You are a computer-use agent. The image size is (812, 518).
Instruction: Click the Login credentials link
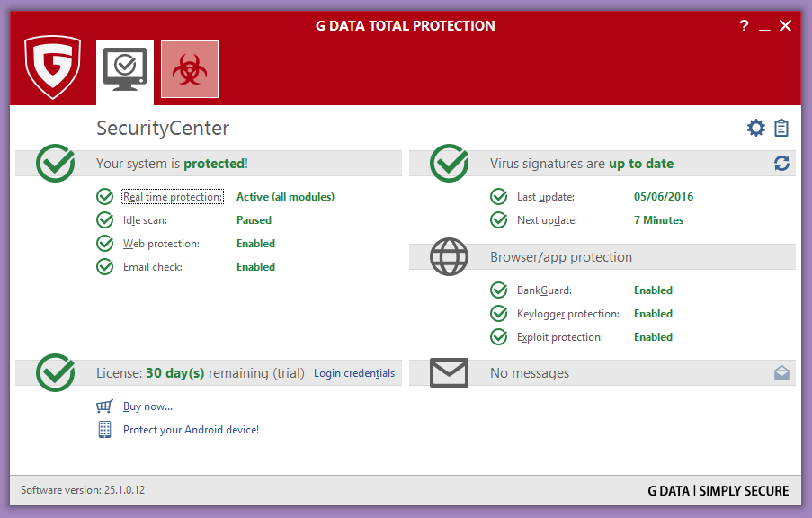[354, 373]
